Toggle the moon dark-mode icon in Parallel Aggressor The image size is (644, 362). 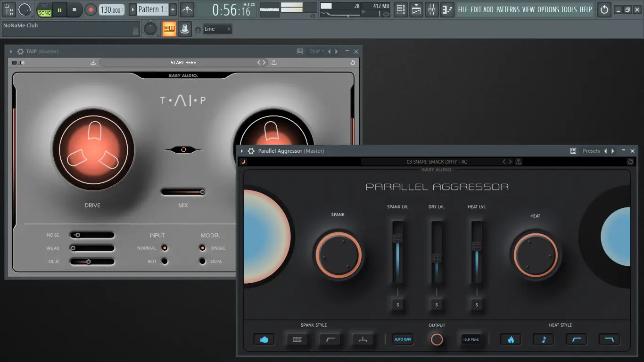(243, 162)
